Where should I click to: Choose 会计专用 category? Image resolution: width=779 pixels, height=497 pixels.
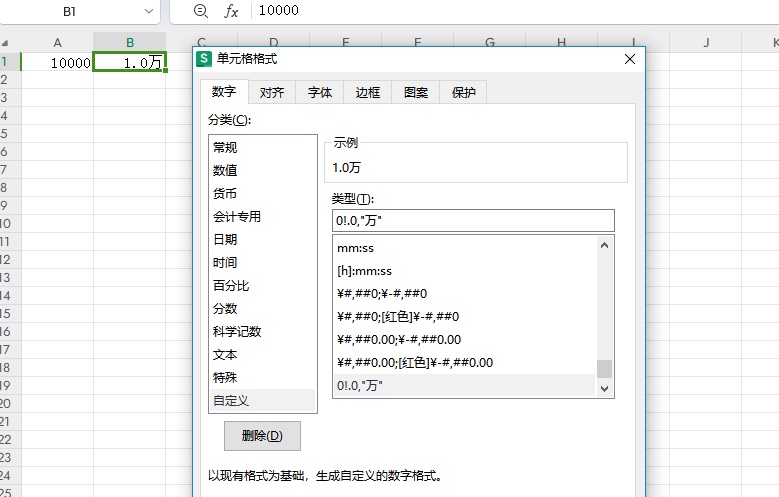pos(262,217)
